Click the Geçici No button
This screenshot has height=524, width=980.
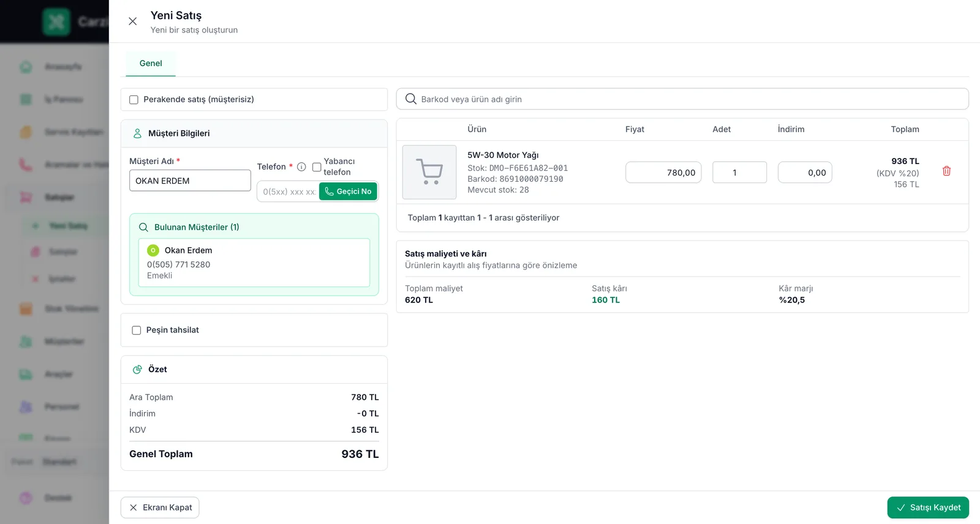[348, 192]
